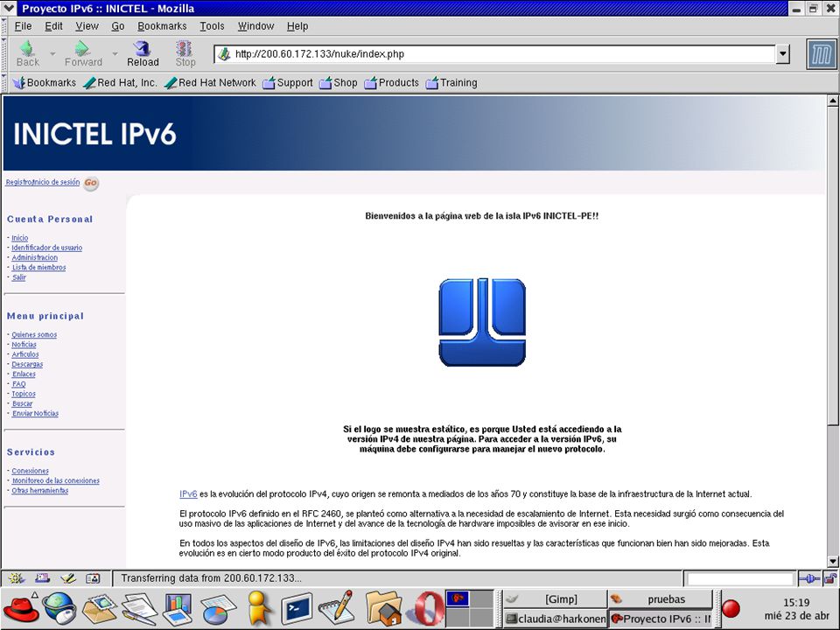Open the View menu

coord(87,25)
